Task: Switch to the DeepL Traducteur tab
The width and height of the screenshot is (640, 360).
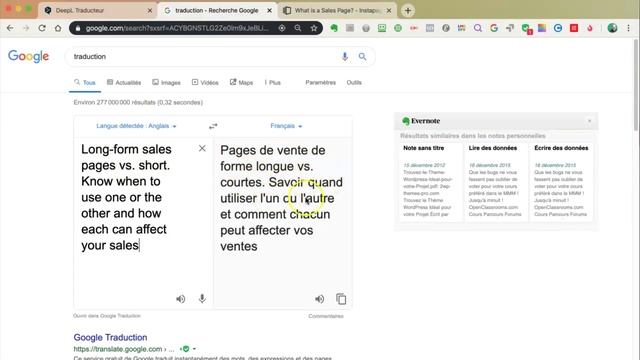Action: point(97,11)
